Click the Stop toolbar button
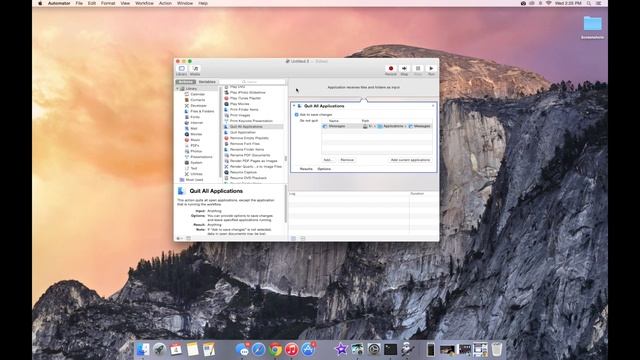This screenshot has height=360, width=640. tap(418, 70)
